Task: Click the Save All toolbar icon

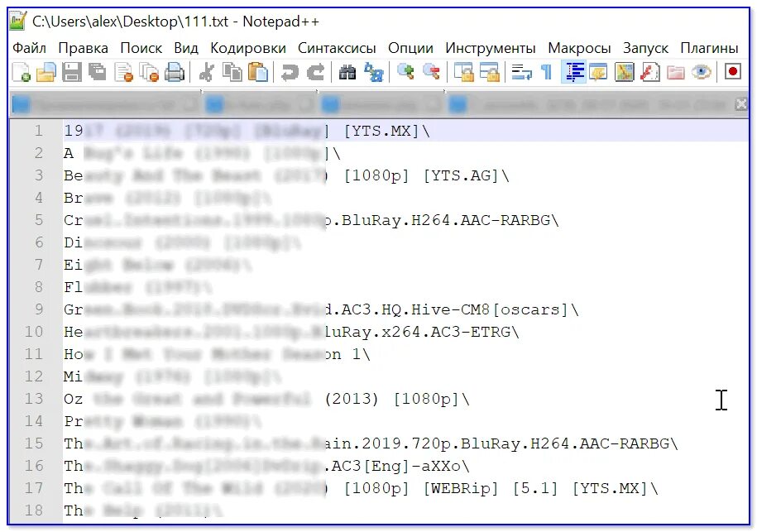Action: 97,73
